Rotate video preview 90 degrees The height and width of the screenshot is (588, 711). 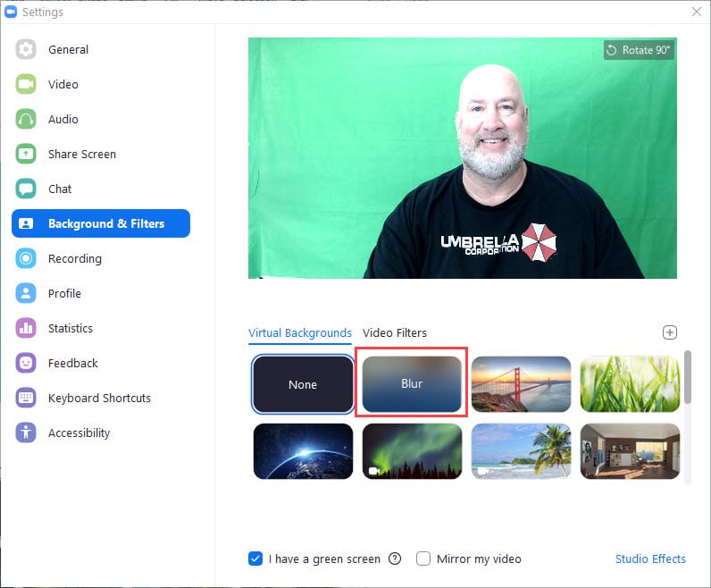click(x=638, y=50)
